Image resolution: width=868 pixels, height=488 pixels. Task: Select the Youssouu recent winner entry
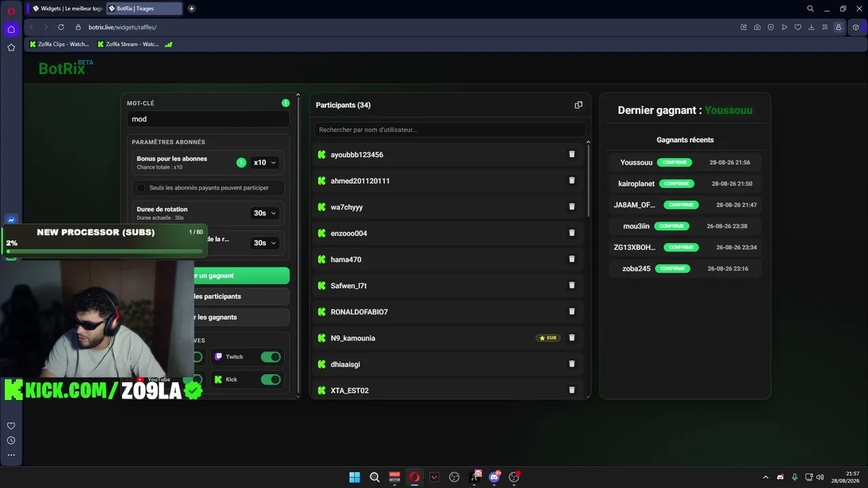click(685, 163)
